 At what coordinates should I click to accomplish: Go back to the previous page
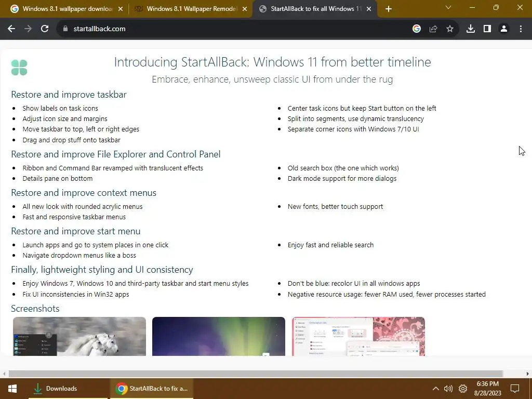11,29
